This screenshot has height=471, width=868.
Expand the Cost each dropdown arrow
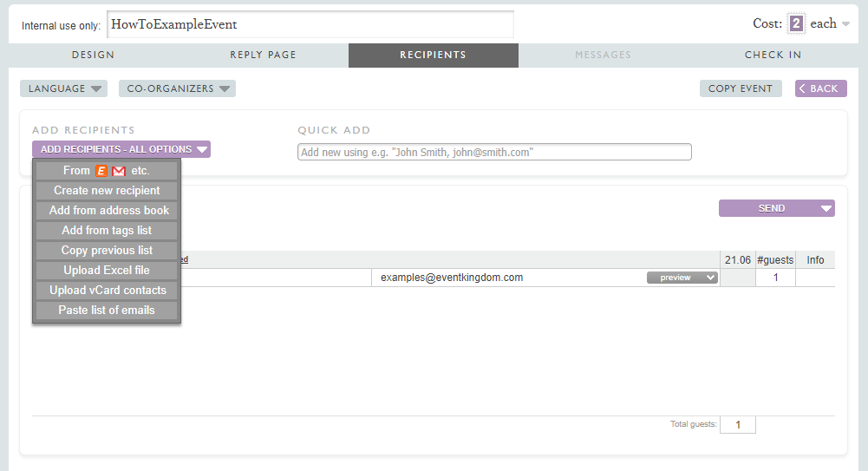tap(845, 25)
